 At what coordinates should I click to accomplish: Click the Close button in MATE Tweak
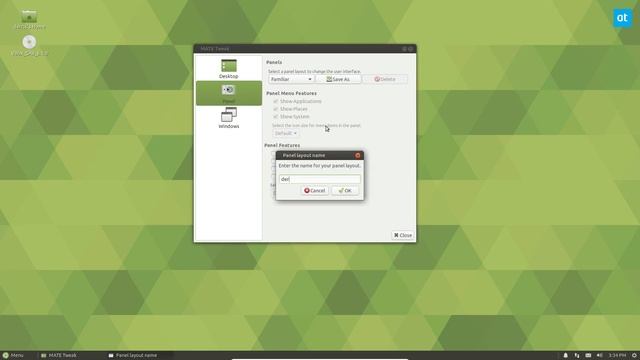tap(403, 235)
